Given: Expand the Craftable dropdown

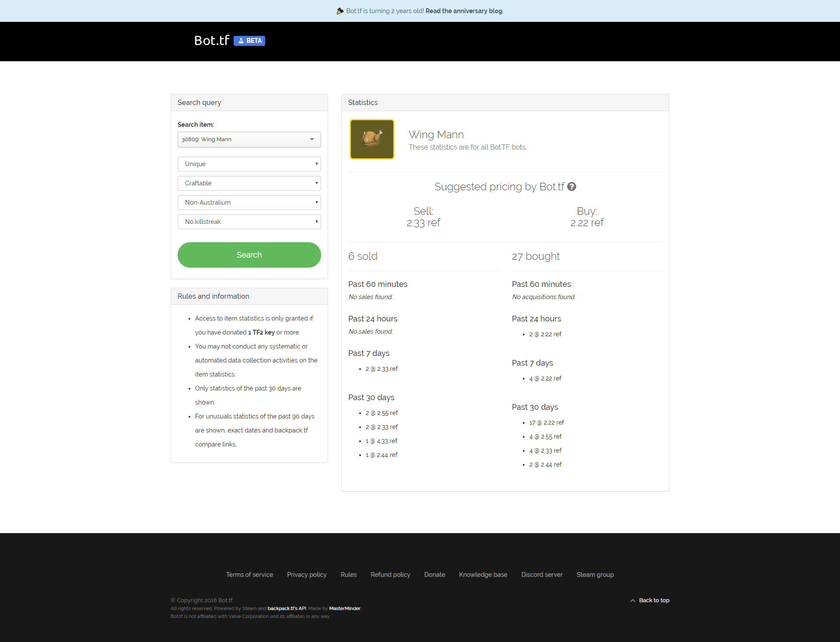Looking at the screenshot, I should click(x=249, y=183).
